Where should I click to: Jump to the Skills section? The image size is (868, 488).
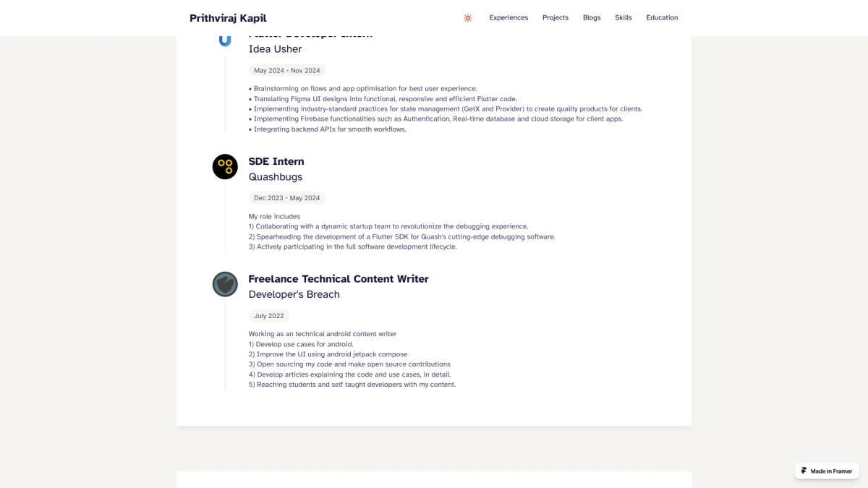click(x=624, y=18)
